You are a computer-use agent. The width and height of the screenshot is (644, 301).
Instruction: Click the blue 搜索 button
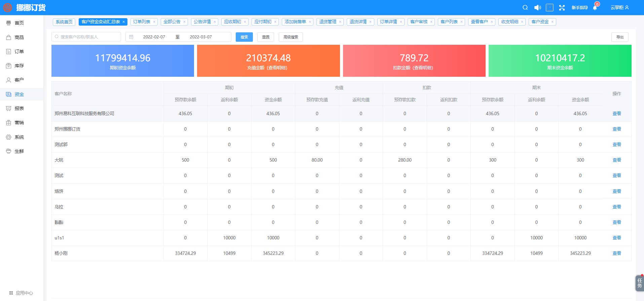[x=244, y=37]
